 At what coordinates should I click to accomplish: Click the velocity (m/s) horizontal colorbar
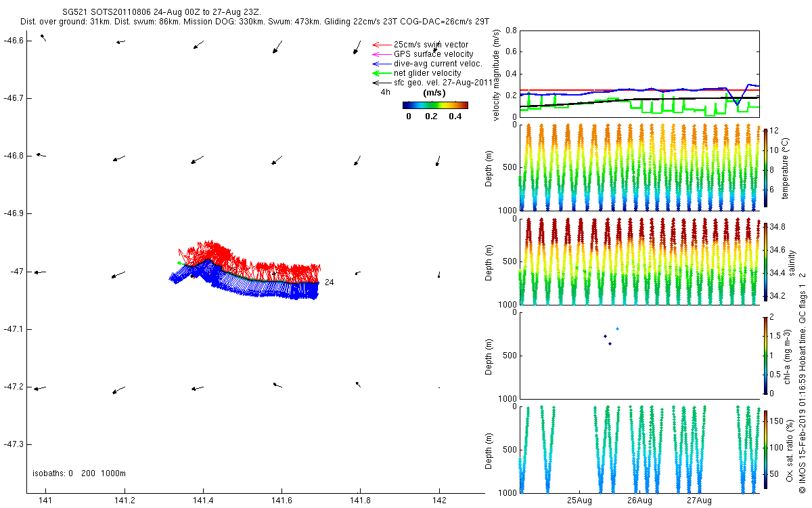(435, 105)
